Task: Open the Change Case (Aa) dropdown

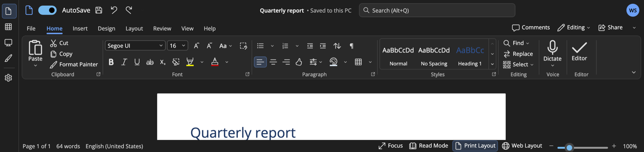Action: [x=225, y=46]
